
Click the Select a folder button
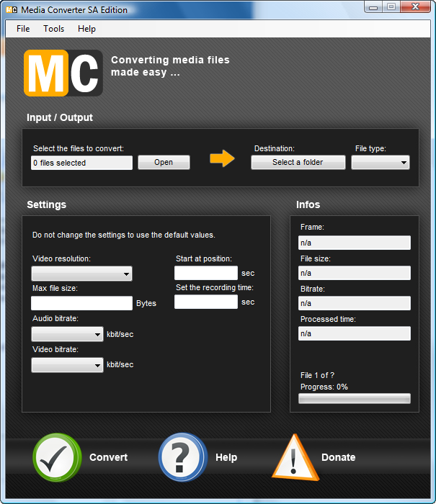point(298,162)
